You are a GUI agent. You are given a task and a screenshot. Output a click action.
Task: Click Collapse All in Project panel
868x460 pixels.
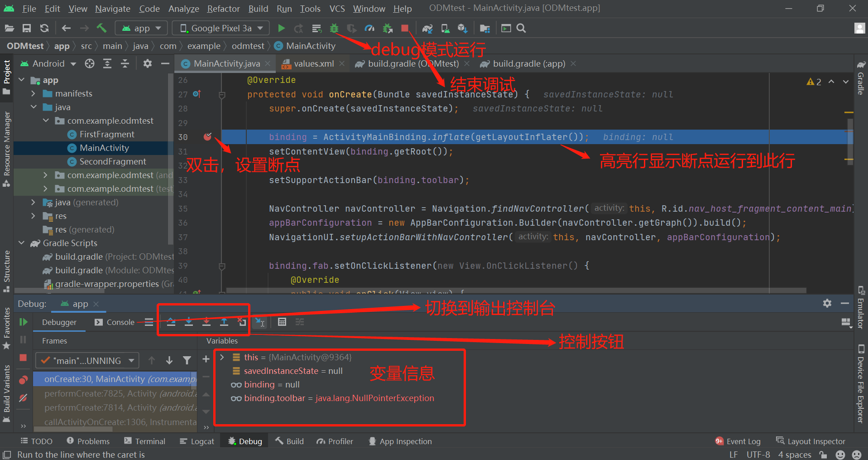tap(125, 64)
